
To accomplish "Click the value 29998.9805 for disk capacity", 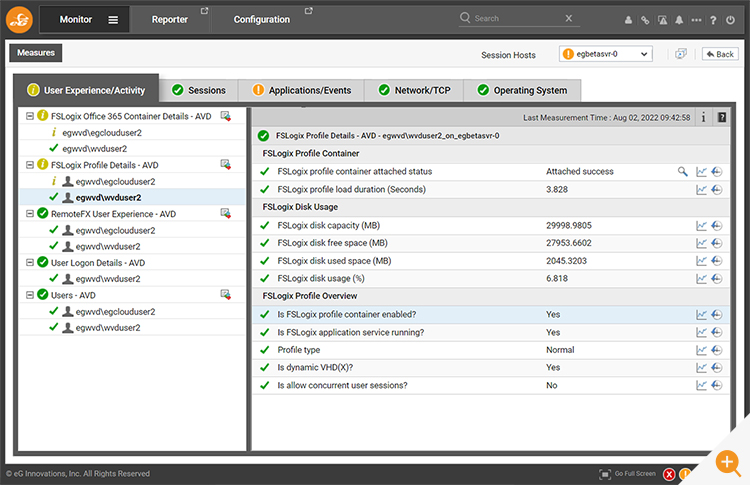I will pos(569,225).
